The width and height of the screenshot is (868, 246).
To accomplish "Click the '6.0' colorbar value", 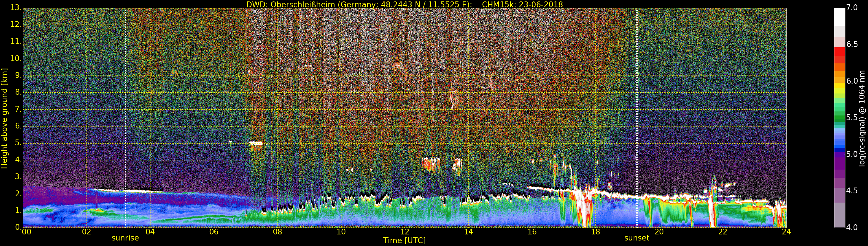I will (x=852, y=81).
